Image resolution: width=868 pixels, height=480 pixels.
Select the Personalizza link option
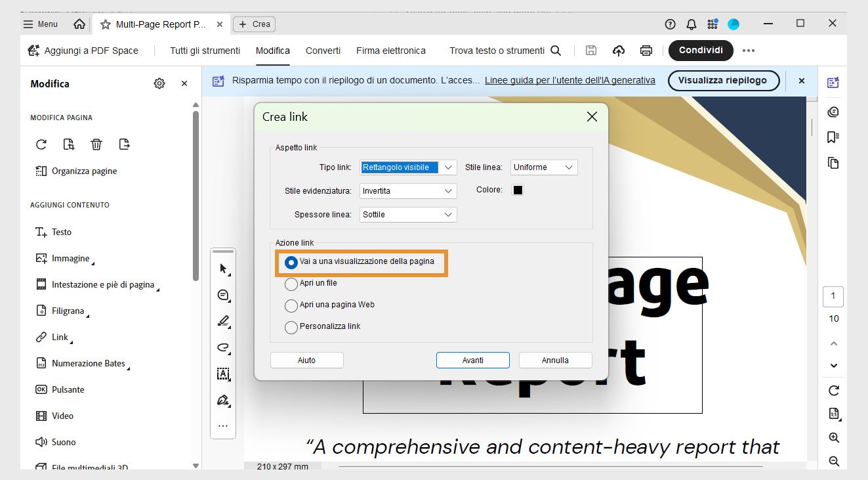point(291,326)
